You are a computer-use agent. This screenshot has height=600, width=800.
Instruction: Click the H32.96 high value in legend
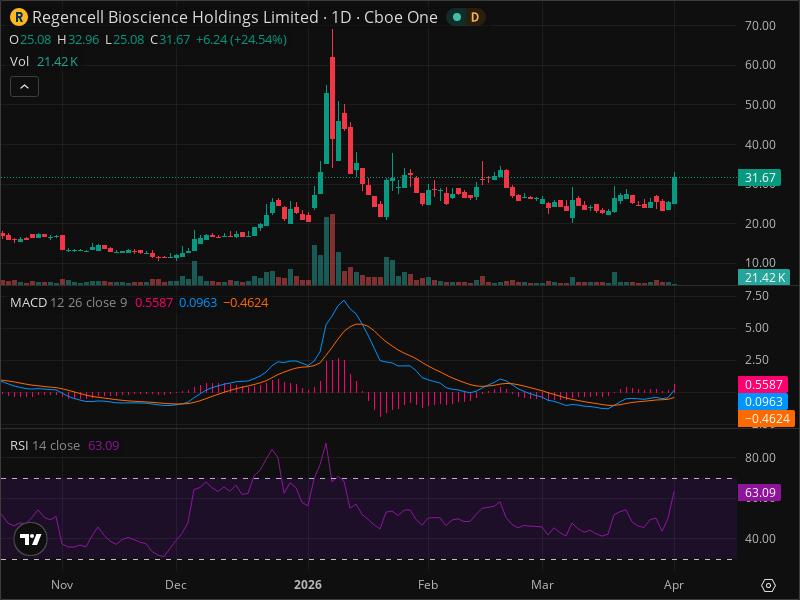78,40
